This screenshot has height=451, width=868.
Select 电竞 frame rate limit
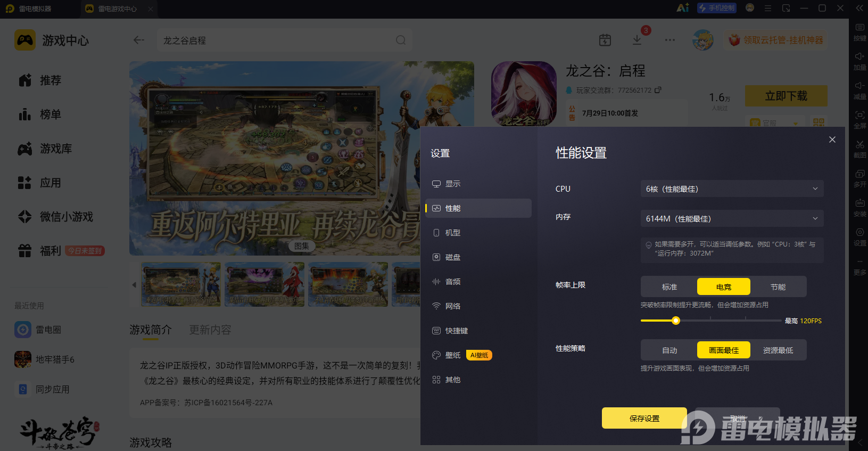[724, 286]
